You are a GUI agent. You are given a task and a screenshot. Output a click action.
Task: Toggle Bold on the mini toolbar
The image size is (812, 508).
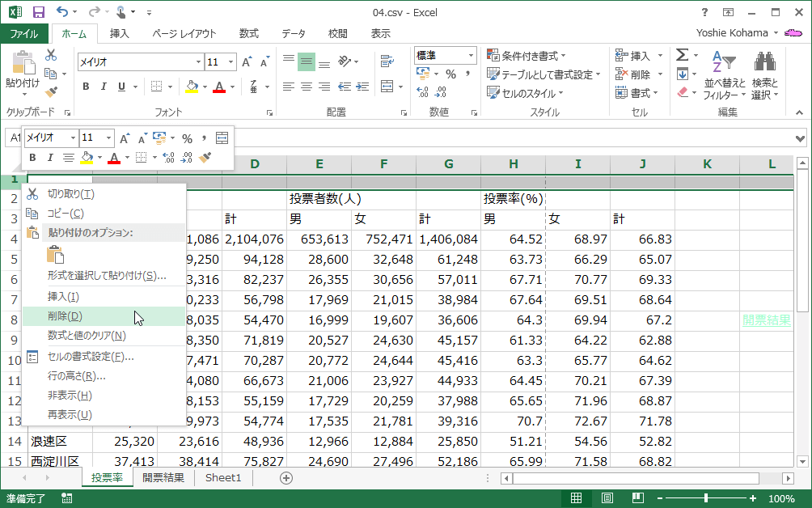coord(32,158)
